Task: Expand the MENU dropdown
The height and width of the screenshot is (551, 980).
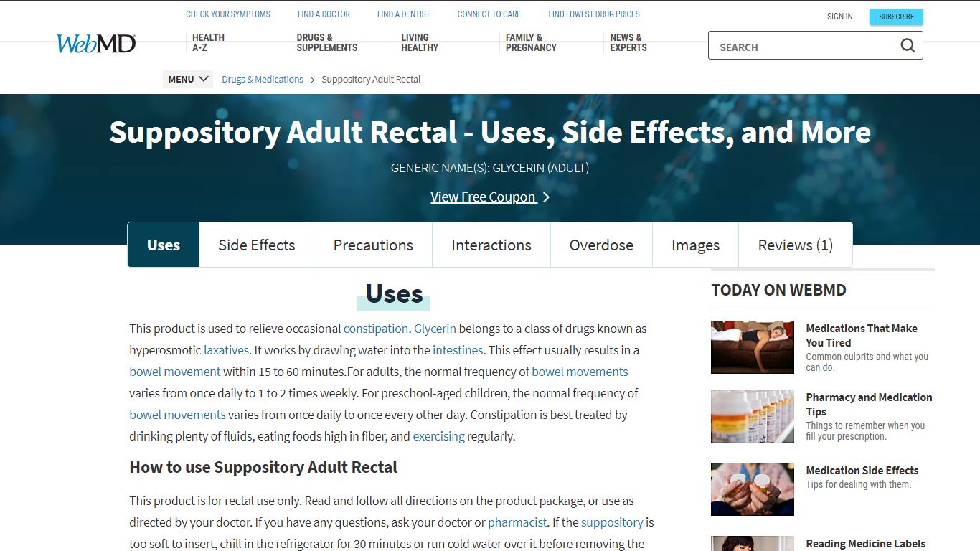Action: click(x=188, y=79)
